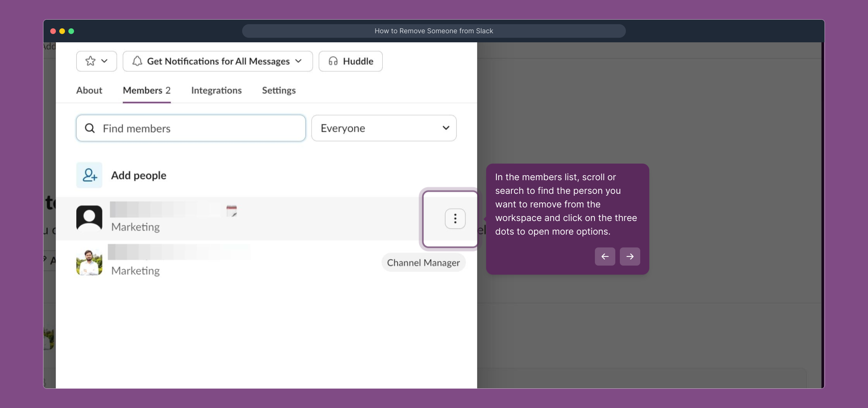868x408 pixels.
Task: Open the Settings tab
Action: coord(278,90)
